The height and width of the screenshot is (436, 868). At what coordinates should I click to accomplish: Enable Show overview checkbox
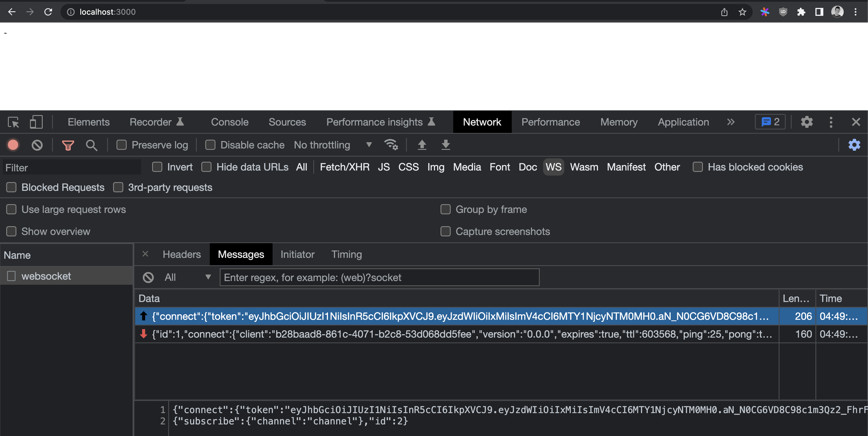tap(12, 232)
